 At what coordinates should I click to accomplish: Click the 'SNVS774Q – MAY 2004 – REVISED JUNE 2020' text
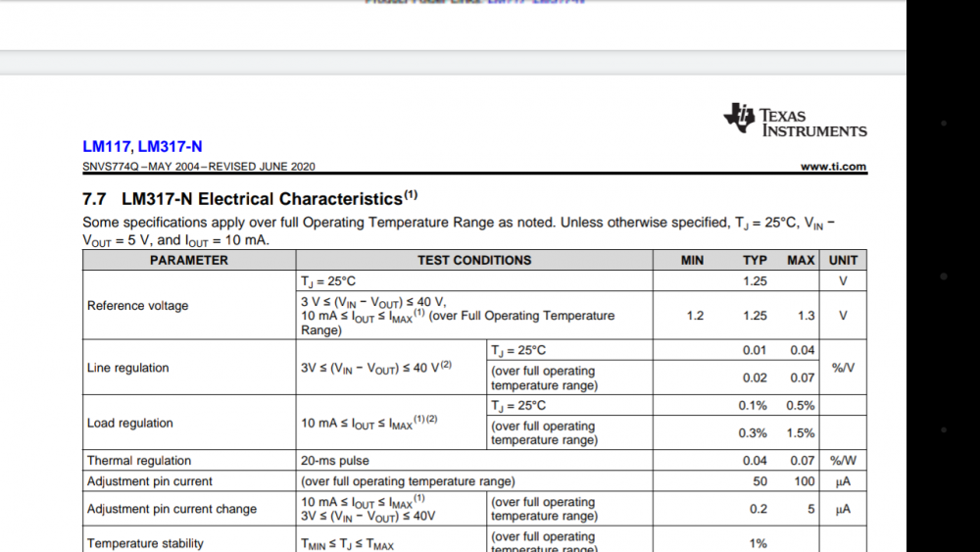(199, 167)
